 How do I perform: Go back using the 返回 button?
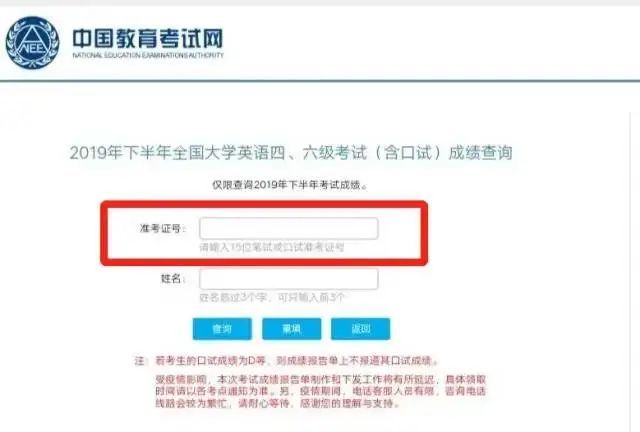(x=360, y=329)
